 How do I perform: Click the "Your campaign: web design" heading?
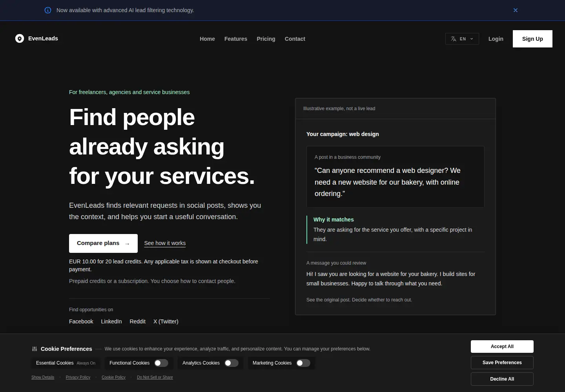[343, 134]
